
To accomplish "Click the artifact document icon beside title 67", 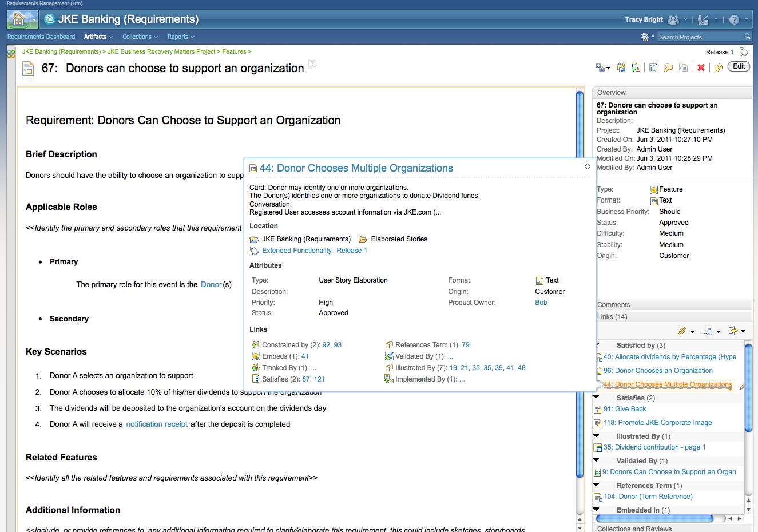I will tap(28, 69).
